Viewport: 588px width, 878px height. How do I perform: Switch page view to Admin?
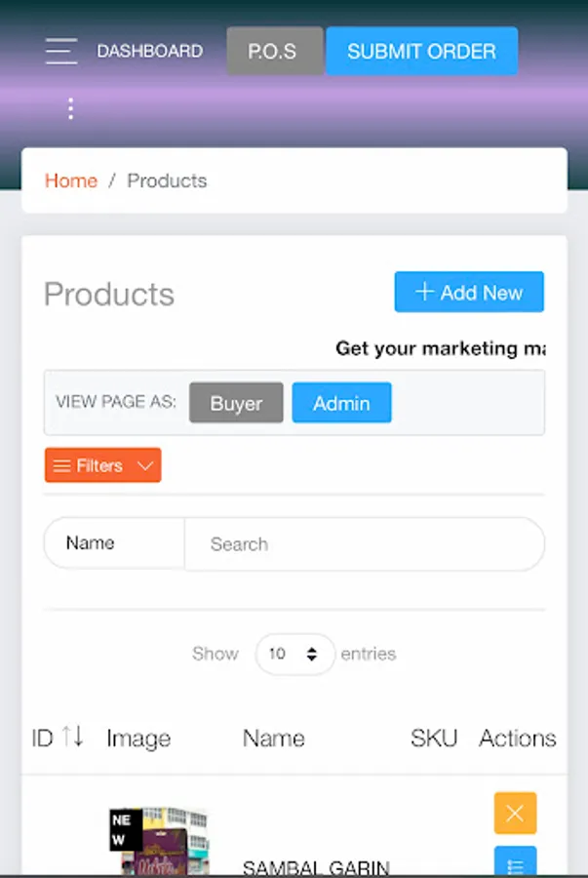341,403
